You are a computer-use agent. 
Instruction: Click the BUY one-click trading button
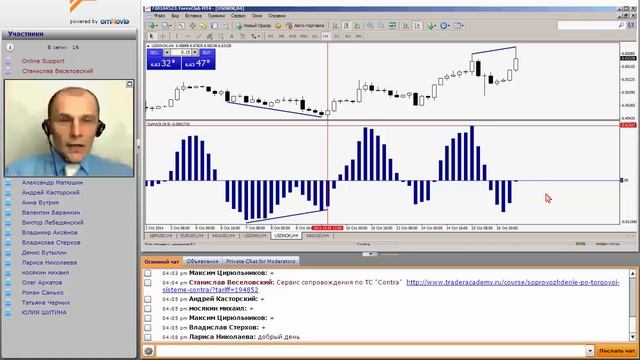(x=207, y=53)
